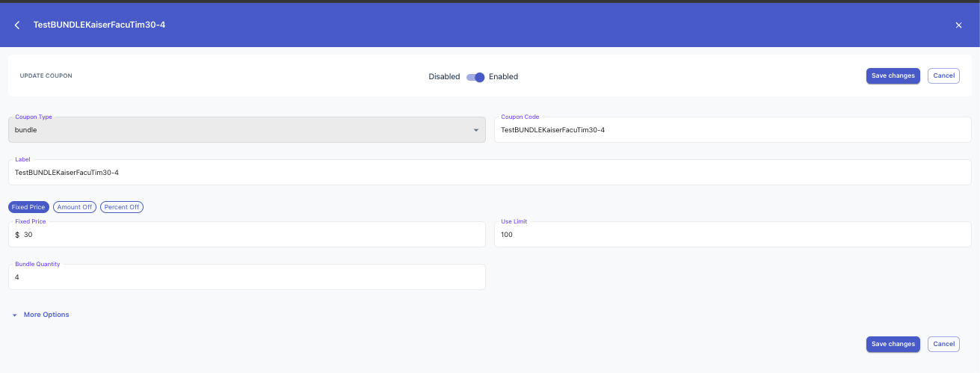Click the Disabled label text
Viewport: 980px width, 373px height.
pyautogui.click(x=444, y=77)
